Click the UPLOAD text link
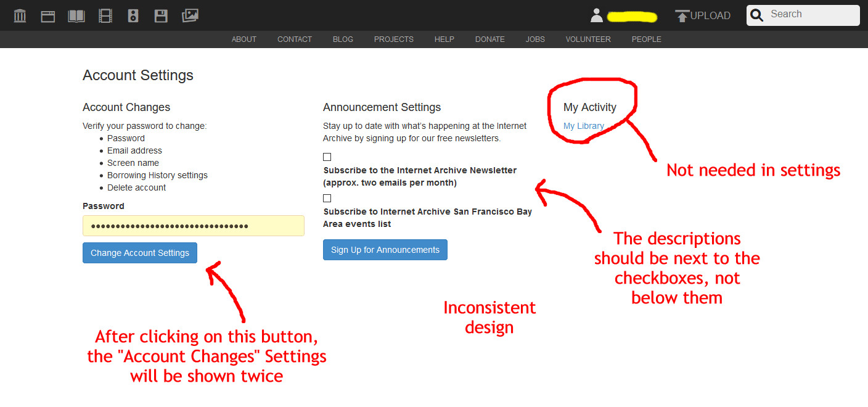Screen dimensions: 868x407 click(x=710, y=16)
